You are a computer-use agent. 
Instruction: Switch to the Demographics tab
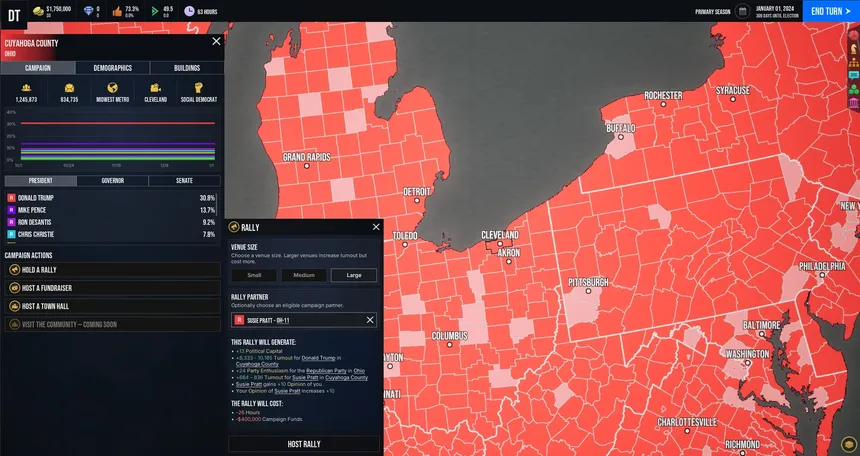(112, 68)
